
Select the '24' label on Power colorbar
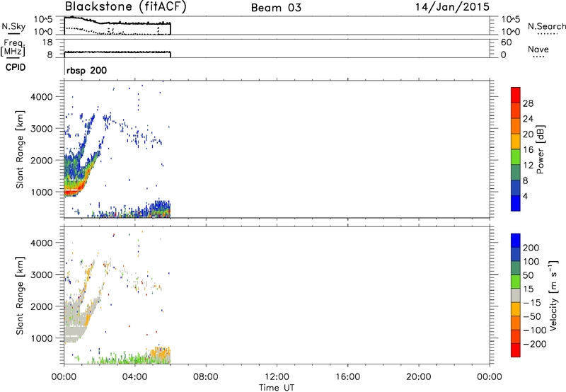(528, 119)
